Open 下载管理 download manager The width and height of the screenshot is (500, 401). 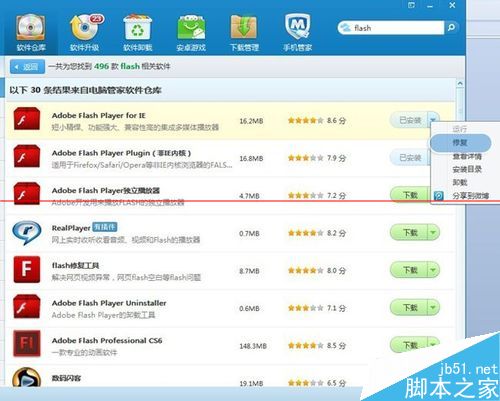pyautogui.click(x=244, y=32)
